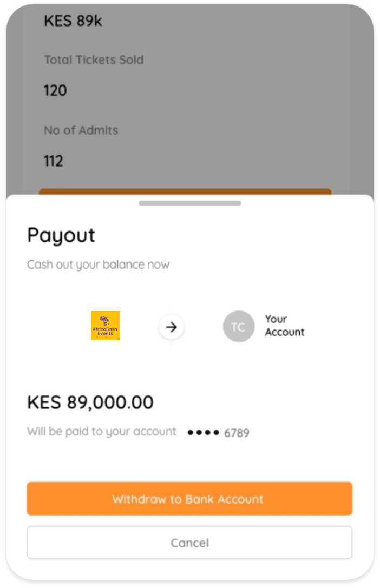Click the Total Tickets Sold label
380x588 pixels.
pos(94,60)
